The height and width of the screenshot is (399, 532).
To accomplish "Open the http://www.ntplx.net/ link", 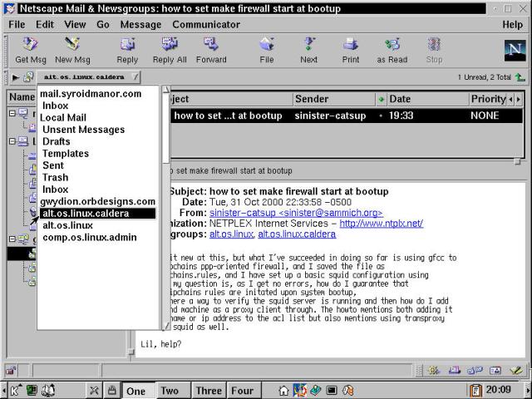I will [381, 224].
